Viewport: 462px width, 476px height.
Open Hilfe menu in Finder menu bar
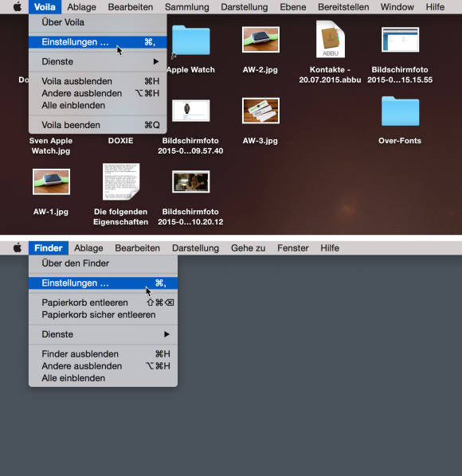[330, 248]
